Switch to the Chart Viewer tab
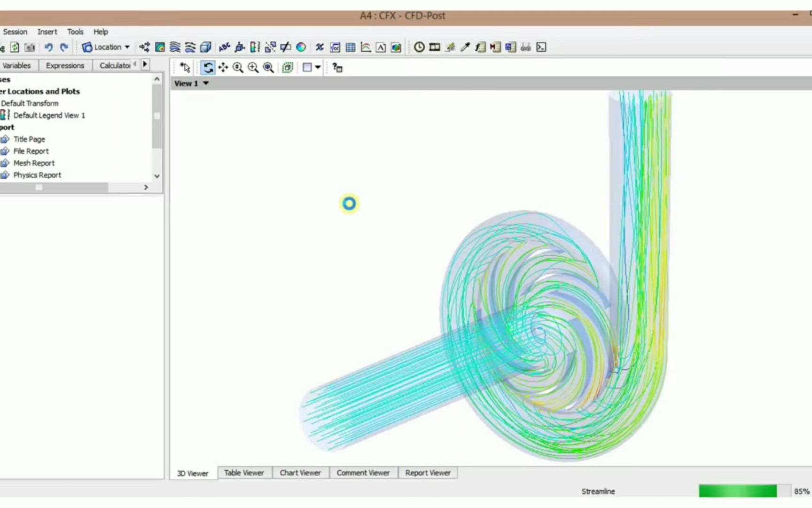Image resolution: width=812 pixels, height=508 pixels. [300, 473]
